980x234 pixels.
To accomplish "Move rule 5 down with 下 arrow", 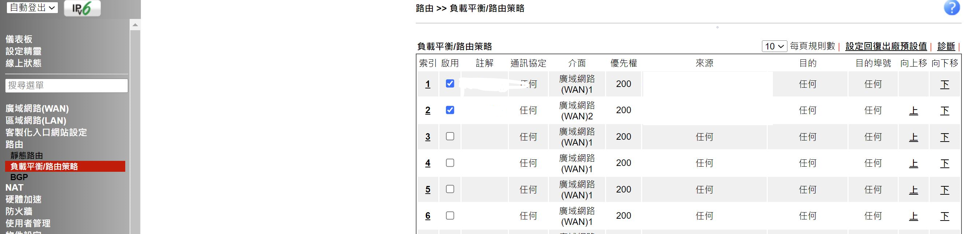I will tap(945, 190).
